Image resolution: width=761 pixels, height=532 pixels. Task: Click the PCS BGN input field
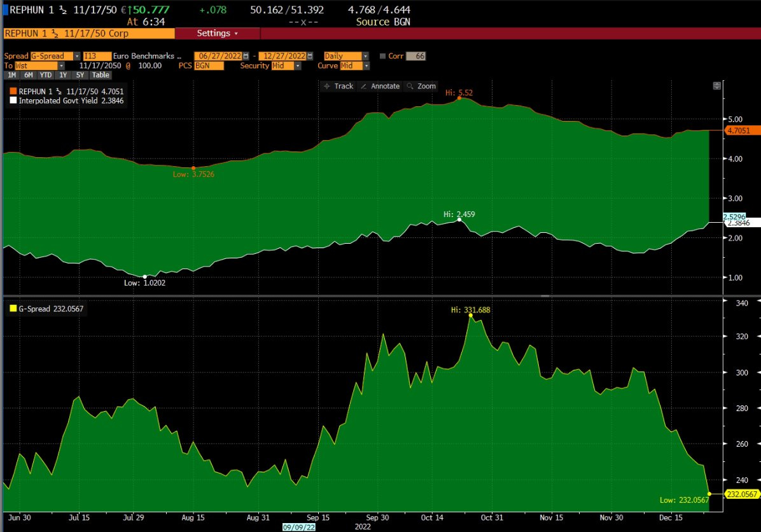click(x=209, y=66)
